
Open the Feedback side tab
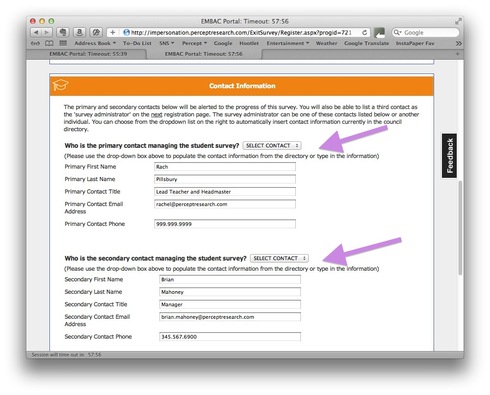click(449, 156)
